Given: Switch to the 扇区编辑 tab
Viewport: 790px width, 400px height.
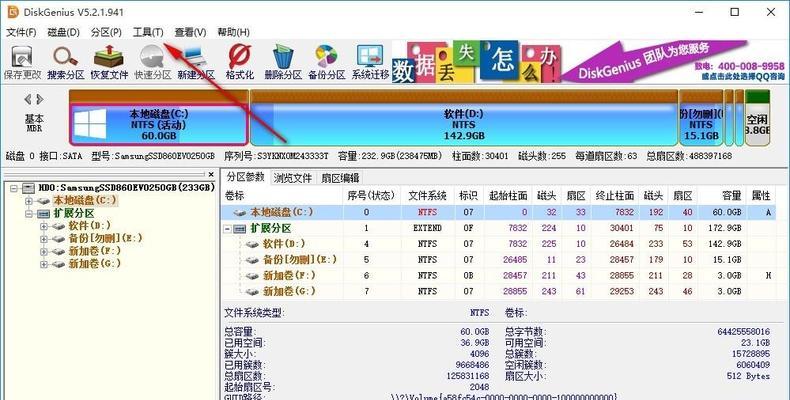Looking at the screenshot, I should 340,178.
